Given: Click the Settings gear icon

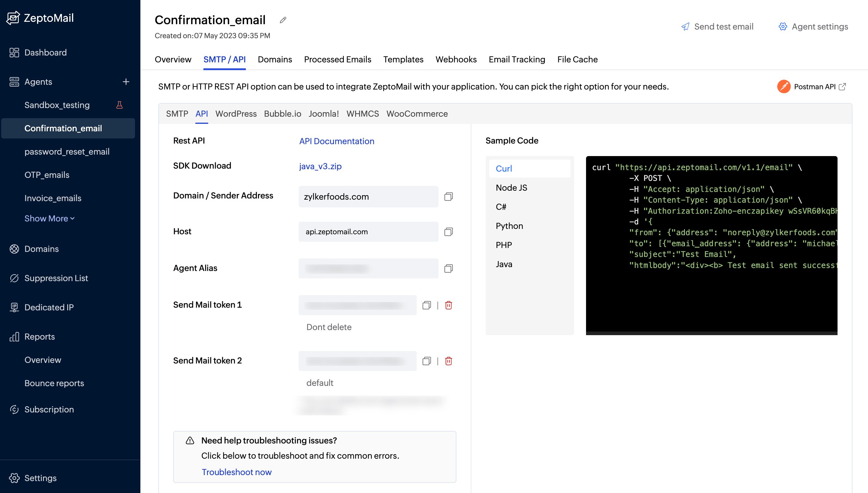Looking at the screenshot, I should coord(14,478).
